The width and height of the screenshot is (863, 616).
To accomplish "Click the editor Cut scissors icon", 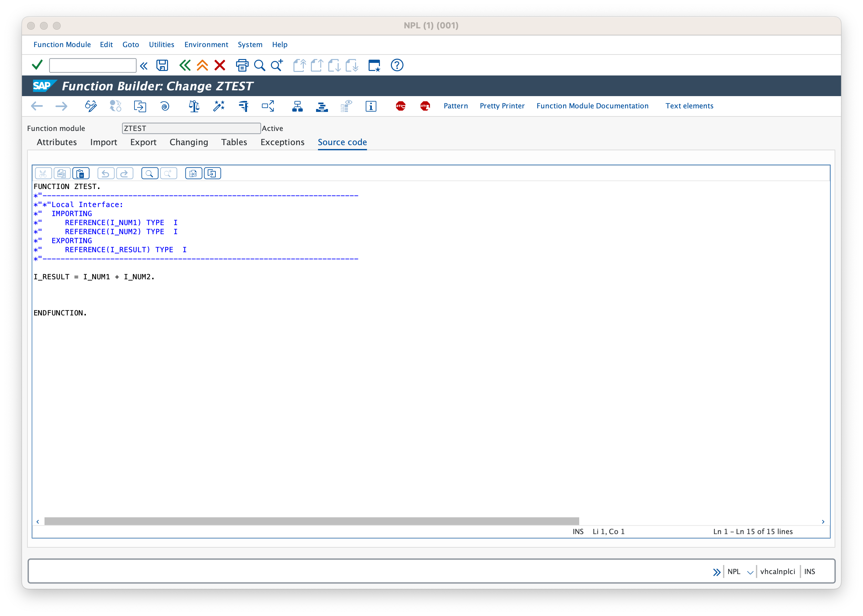I will [43, 174].
